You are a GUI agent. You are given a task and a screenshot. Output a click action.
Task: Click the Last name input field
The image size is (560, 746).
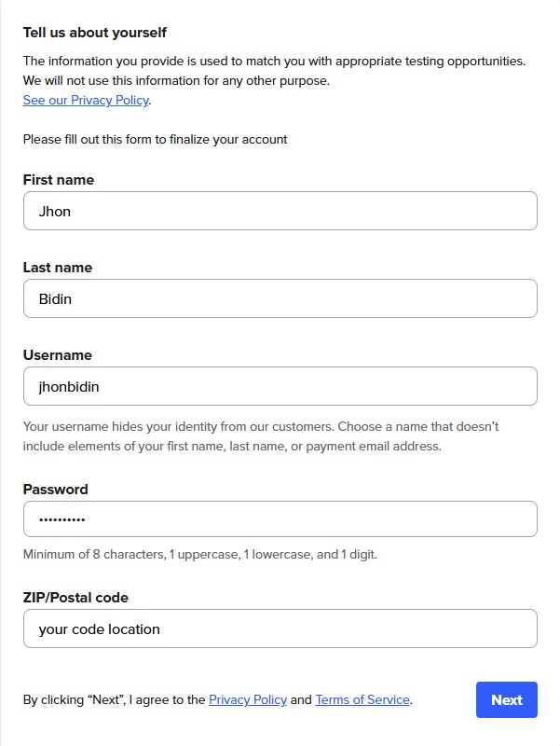[280, 298]
